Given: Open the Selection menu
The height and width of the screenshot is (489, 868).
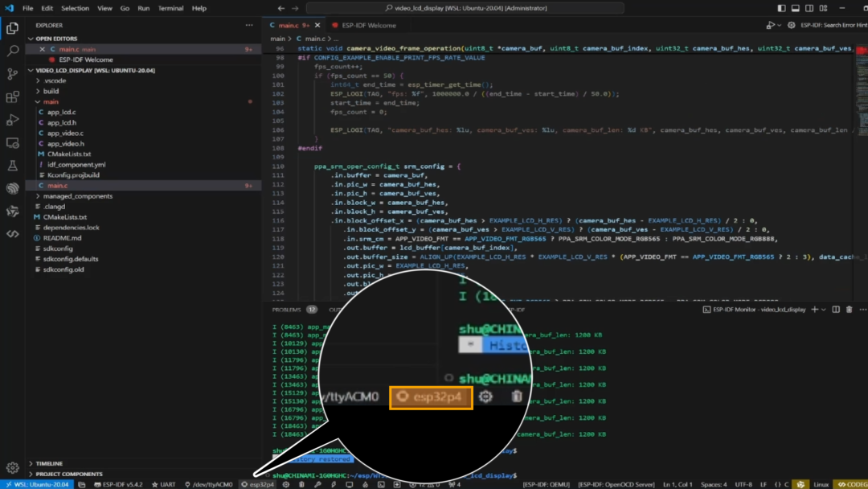Looking at the screenshot, I should (x=75, y=8).
